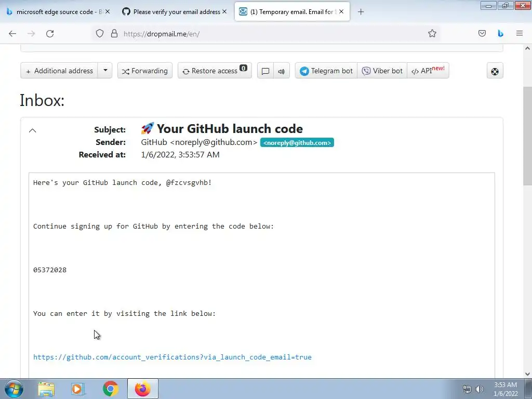Open the system tray network icon
Viewport: 532px width, 399px height.
(467, 389)
